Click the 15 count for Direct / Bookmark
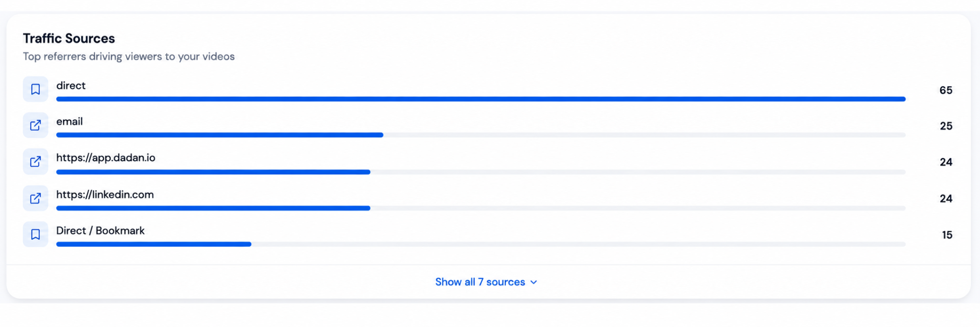 coord(947,235)
